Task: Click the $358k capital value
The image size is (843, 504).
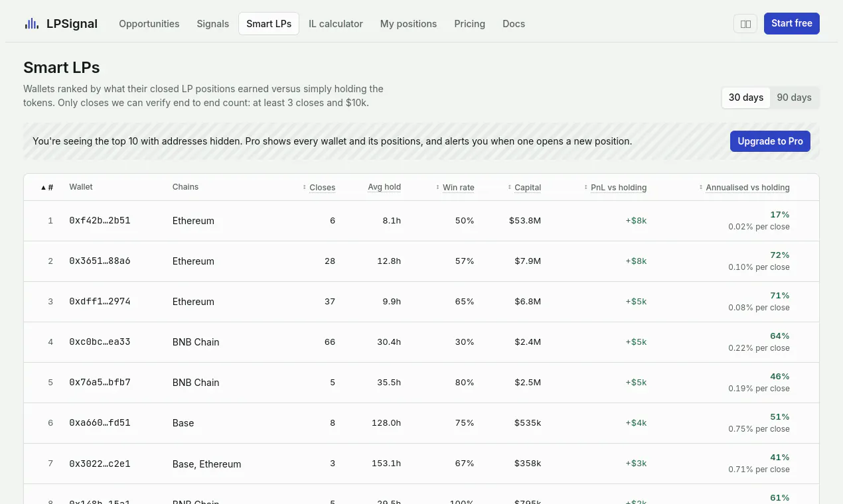Action: tap(528, 464)
